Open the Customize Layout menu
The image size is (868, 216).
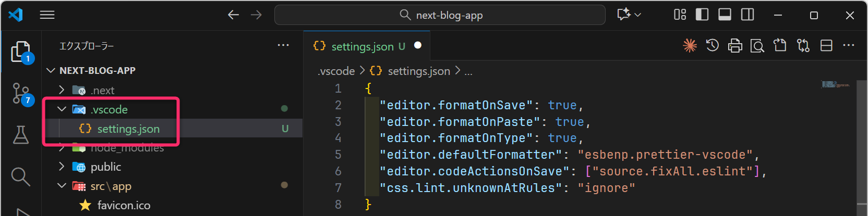680,15
